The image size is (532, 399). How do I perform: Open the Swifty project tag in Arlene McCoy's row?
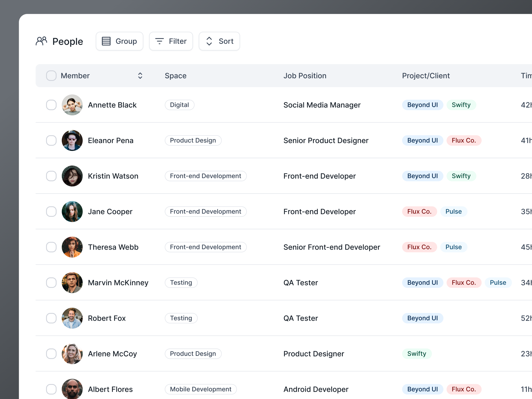[x=417, y=354]
